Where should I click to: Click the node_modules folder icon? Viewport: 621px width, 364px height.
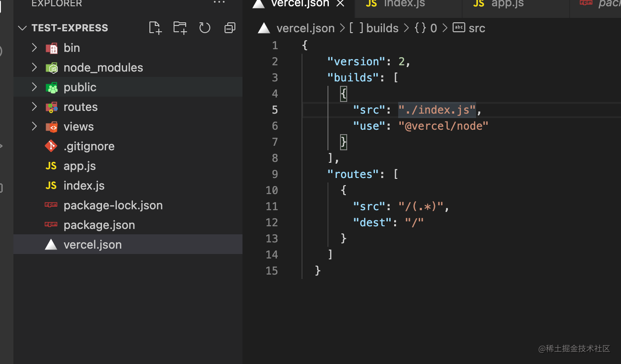tap(51, 68)
